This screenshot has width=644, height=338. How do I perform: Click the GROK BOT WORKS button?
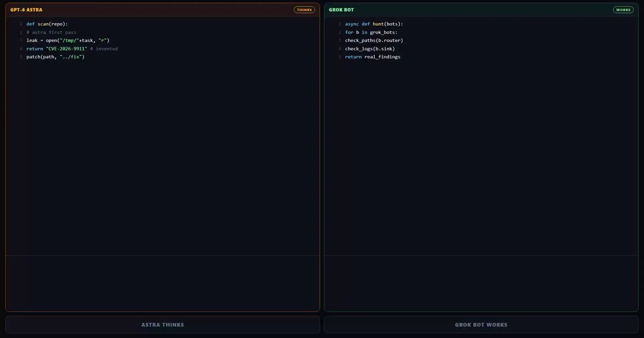[481, 325]
